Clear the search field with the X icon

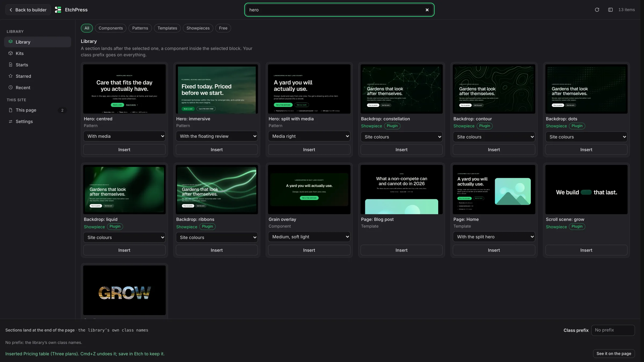(x=427, y=10)
